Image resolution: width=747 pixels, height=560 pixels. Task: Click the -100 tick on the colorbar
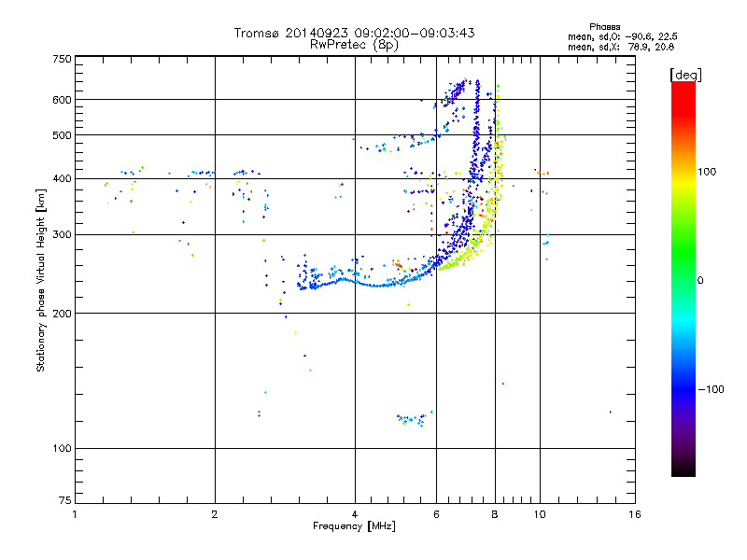710,389
